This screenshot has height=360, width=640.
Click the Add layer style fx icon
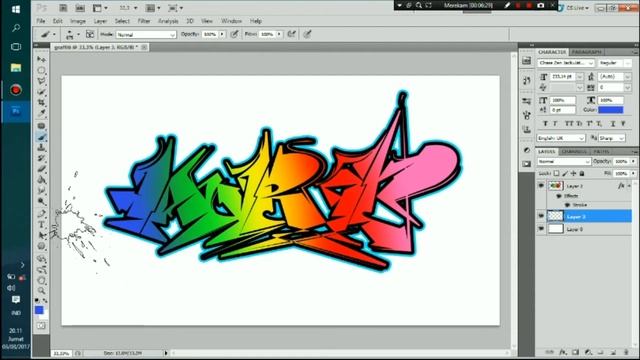click(x=563, y=352)
